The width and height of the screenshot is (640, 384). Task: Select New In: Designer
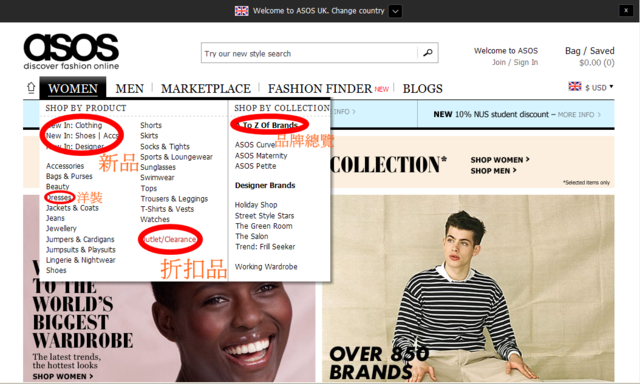[75, 146]
